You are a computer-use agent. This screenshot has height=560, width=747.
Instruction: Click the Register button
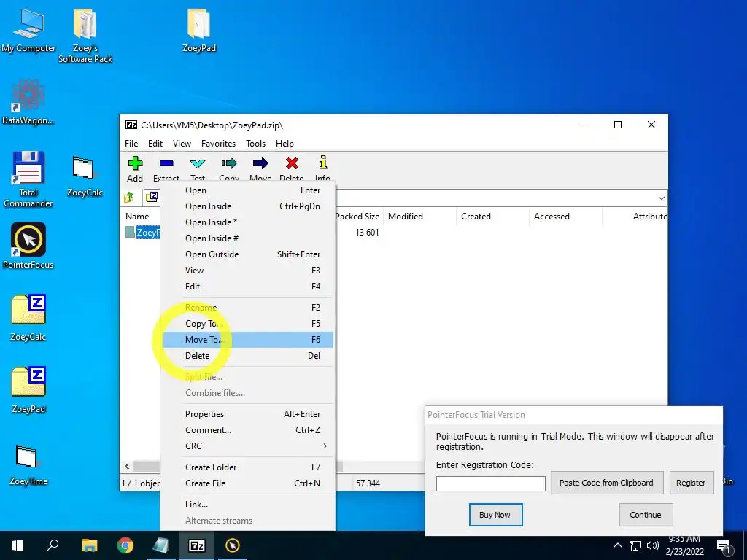click(692, 483)
